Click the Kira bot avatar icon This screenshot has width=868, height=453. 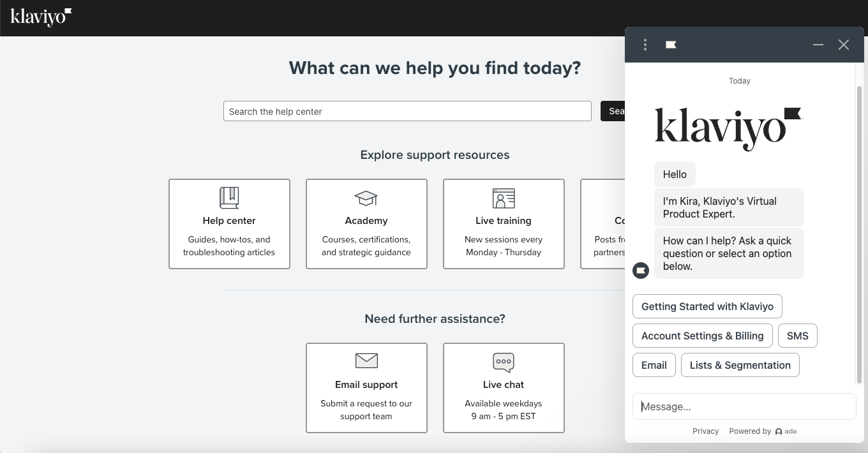tap(641, 271)
